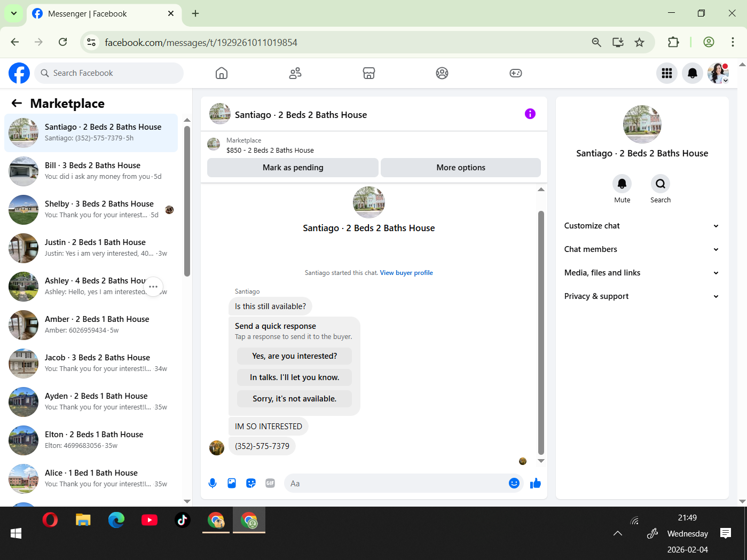Attach a photo using the image icon

232,483
